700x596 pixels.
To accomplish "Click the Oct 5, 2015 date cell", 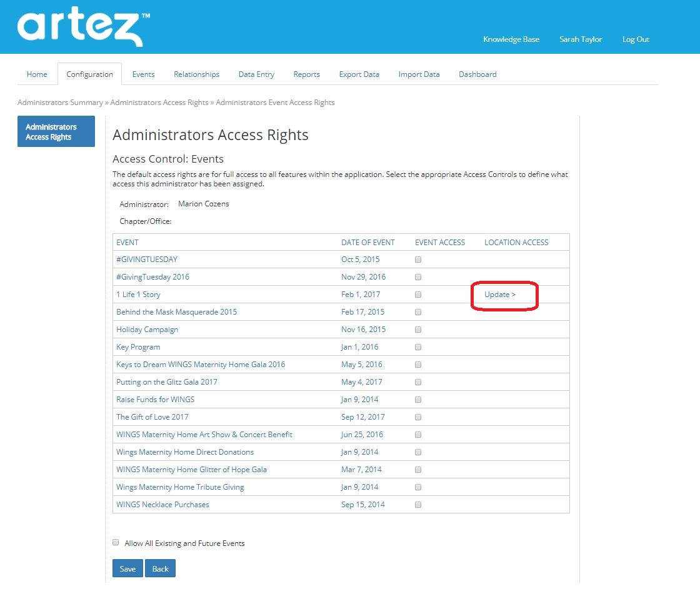I will click(361, 260).
